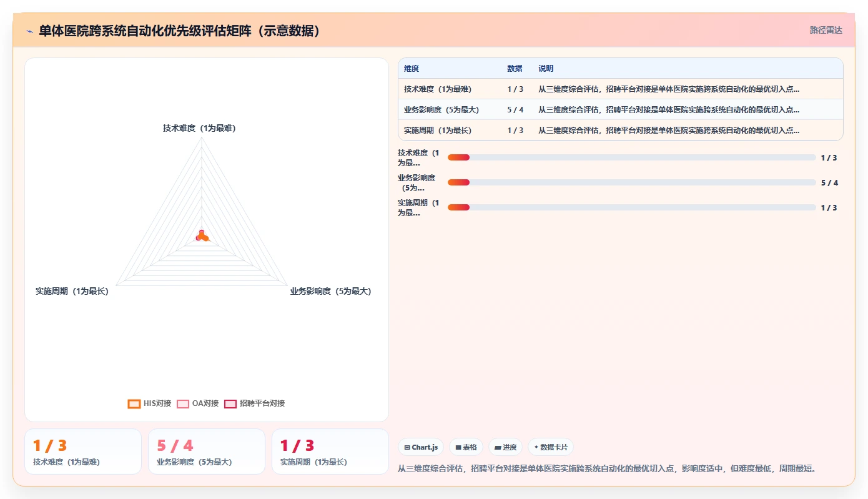
Task: Select the Chart.js tag
Action: (421, 447)
